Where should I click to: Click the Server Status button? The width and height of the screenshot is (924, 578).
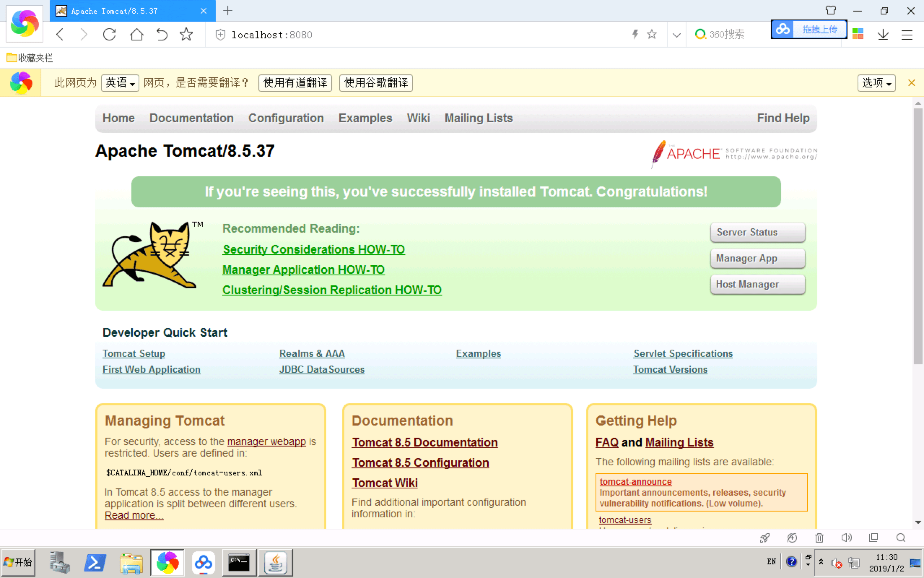point(758,232)
